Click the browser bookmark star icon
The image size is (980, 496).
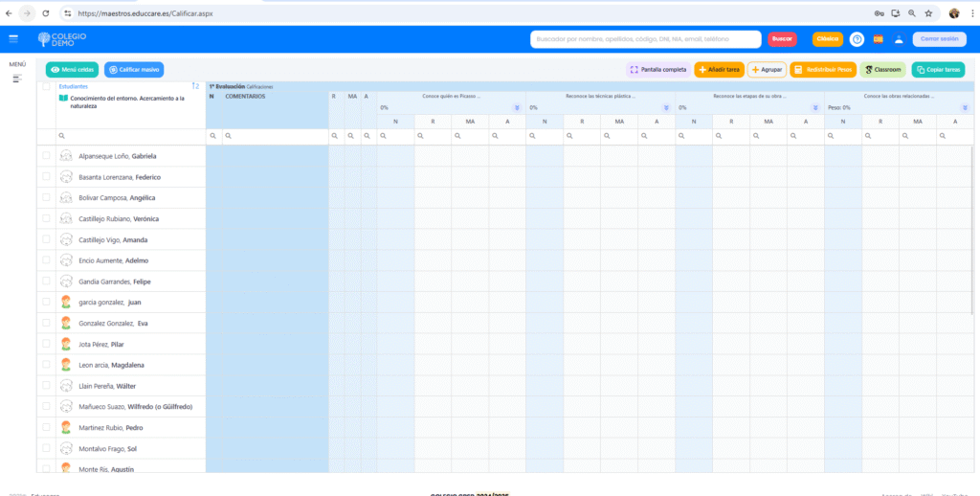pos(927,13)
